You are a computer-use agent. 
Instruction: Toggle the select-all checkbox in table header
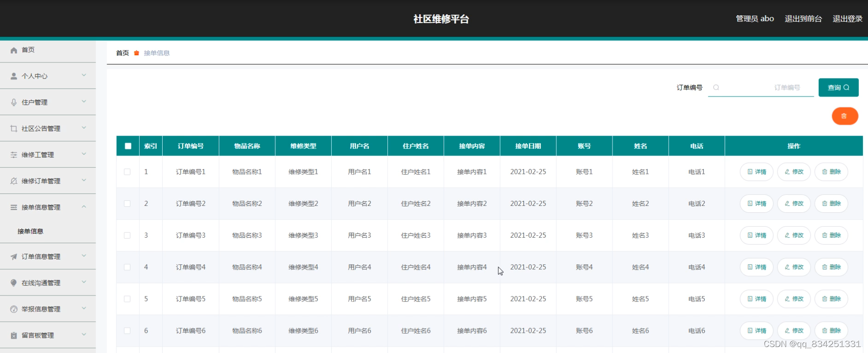128,146
